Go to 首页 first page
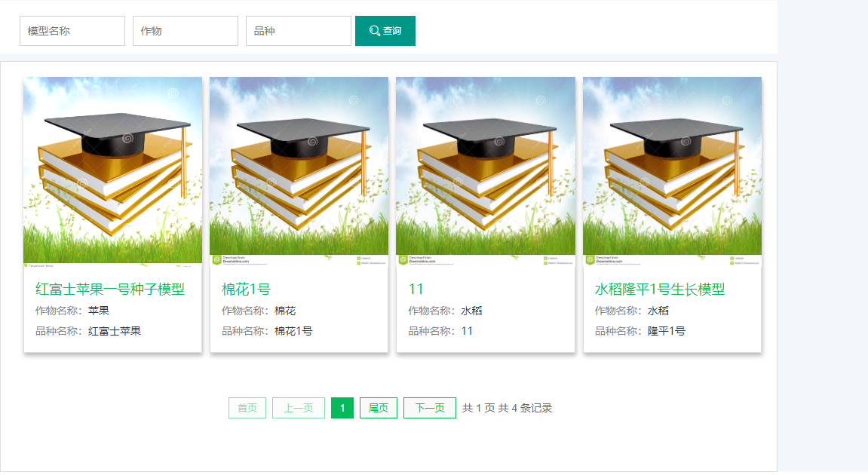Screen dimensions: 868x475 click(x=247, y=408)
